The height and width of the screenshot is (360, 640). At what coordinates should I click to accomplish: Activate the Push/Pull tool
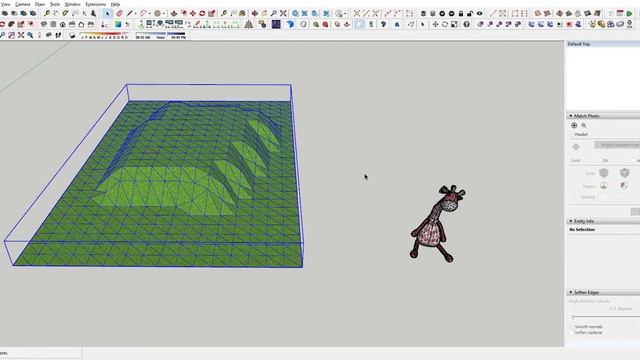173,13
